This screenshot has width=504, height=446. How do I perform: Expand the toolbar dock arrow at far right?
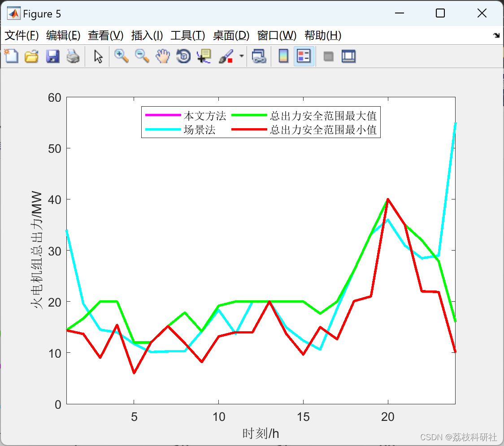click(496, 35)
